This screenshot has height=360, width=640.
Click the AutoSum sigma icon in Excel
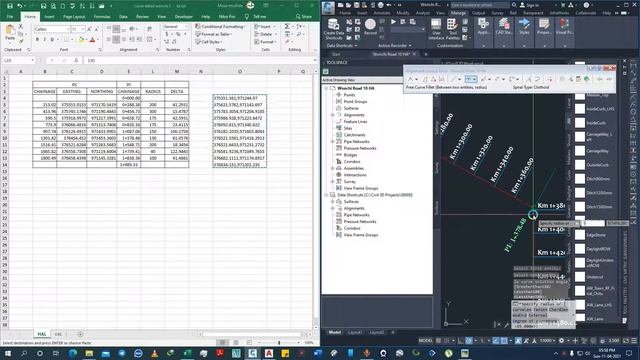(x=287, y=27)
